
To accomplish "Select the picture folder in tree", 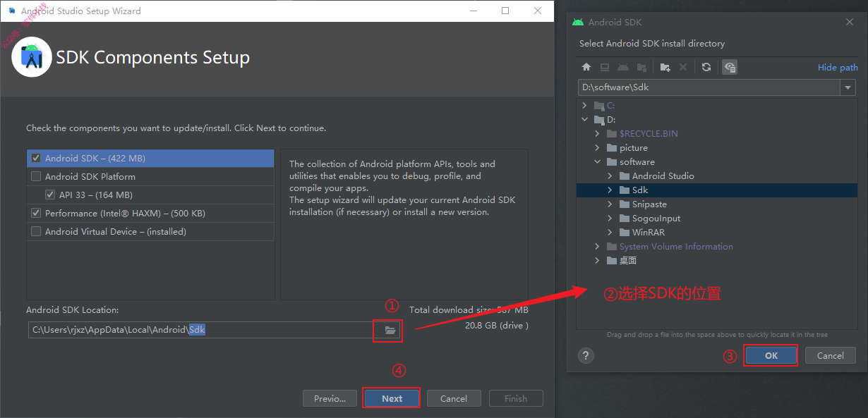I will pos(716,148).
